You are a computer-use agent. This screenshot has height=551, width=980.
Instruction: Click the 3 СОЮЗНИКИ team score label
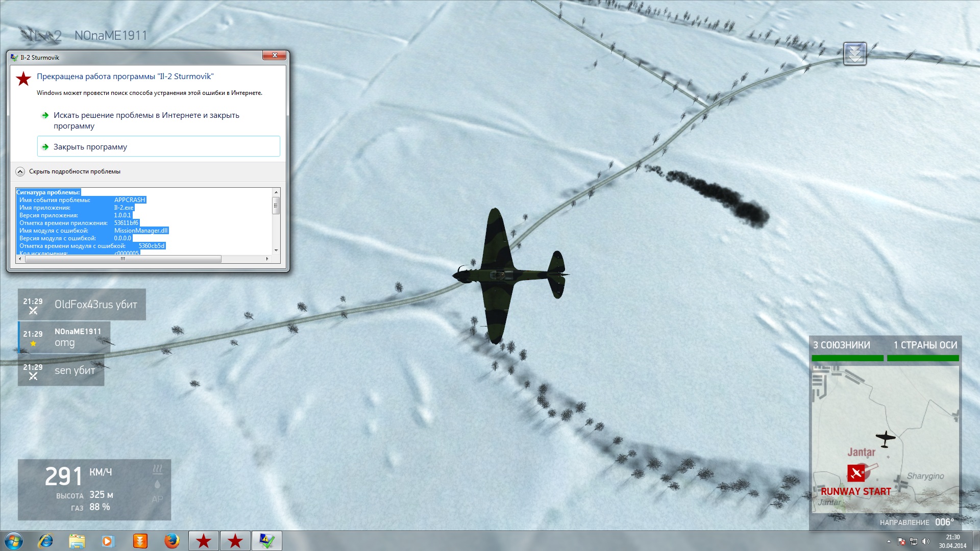842,345
